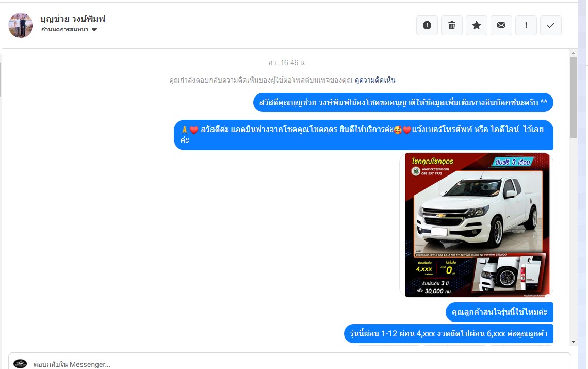The height and width of the screenshot is (369, 588).
Task: Open the white Chevrolet Colorado car image
Action: click(476, 225)
